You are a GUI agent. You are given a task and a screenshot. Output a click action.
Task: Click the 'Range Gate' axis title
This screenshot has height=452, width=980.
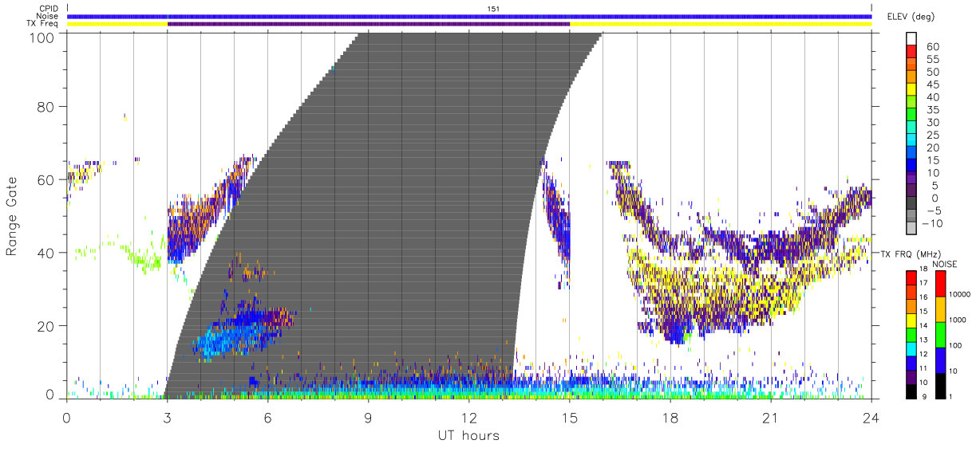point(12,217)
